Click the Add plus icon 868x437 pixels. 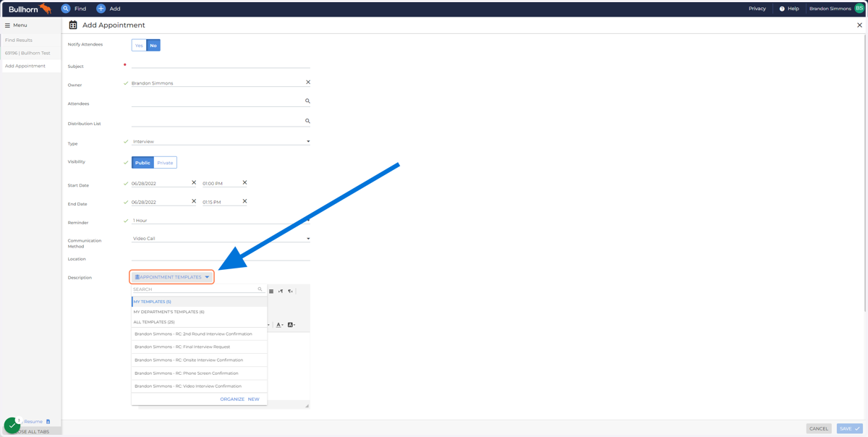coord(101,9)
